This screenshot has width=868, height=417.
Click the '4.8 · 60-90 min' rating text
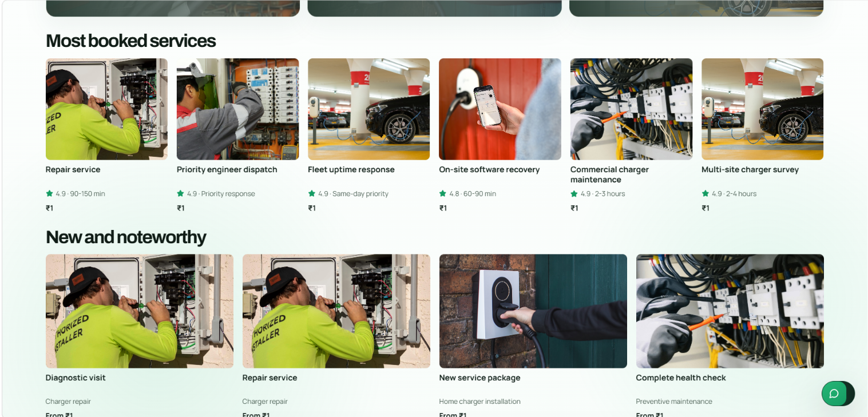click(x=473, y=194)
